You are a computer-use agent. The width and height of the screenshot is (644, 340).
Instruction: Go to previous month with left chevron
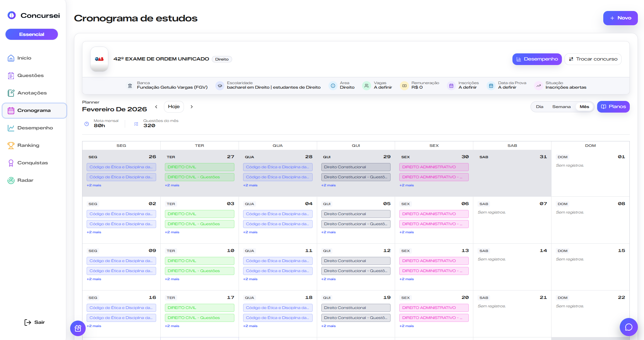(x=156, y=107)
